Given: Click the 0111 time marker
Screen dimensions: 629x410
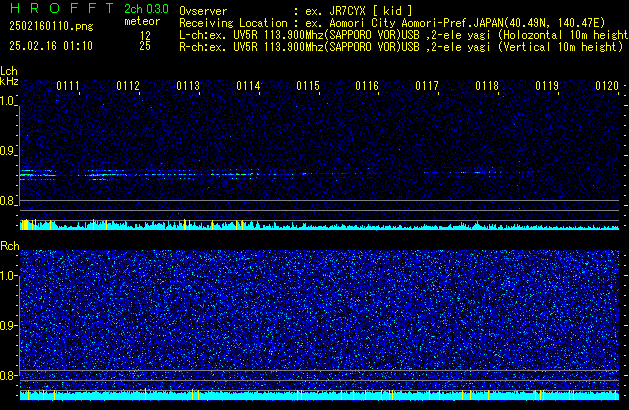Looking at the screenshot, I should coord(68,86).
